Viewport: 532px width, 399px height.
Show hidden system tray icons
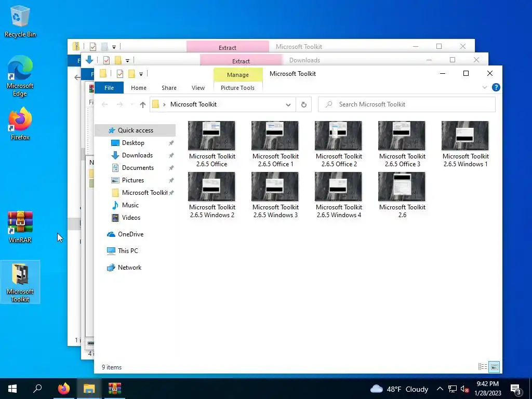point(440,389)
